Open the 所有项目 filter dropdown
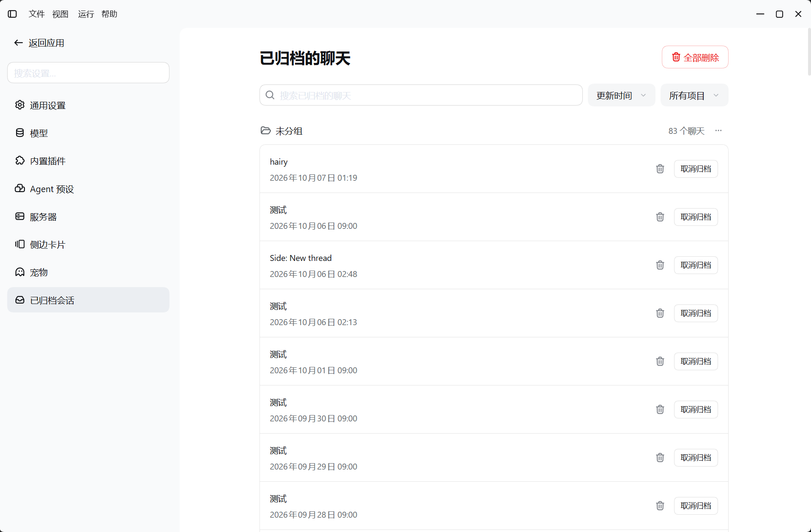This screenshot has height=532, width=811. pyautogui.click(x=694, y=95)
